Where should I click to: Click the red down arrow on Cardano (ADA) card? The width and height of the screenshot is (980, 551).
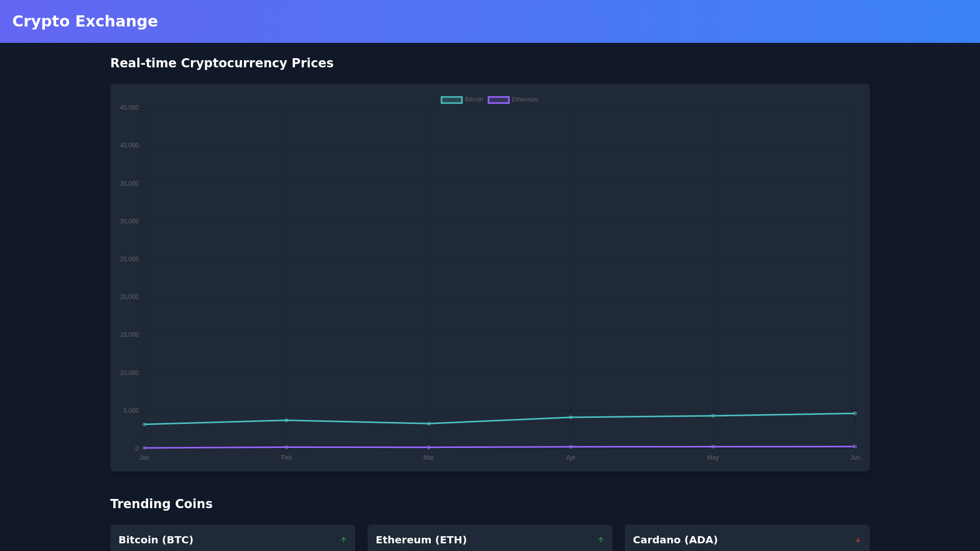pos(858,539)
